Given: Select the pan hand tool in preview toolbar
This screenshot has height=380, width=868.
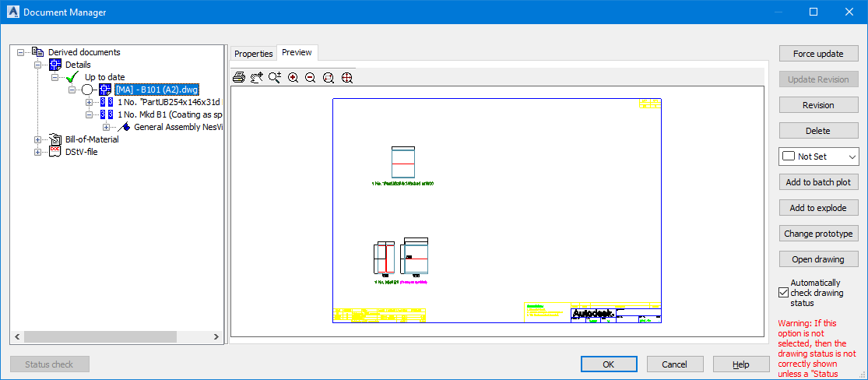Looking at the screenshot, I should [256, 78].
